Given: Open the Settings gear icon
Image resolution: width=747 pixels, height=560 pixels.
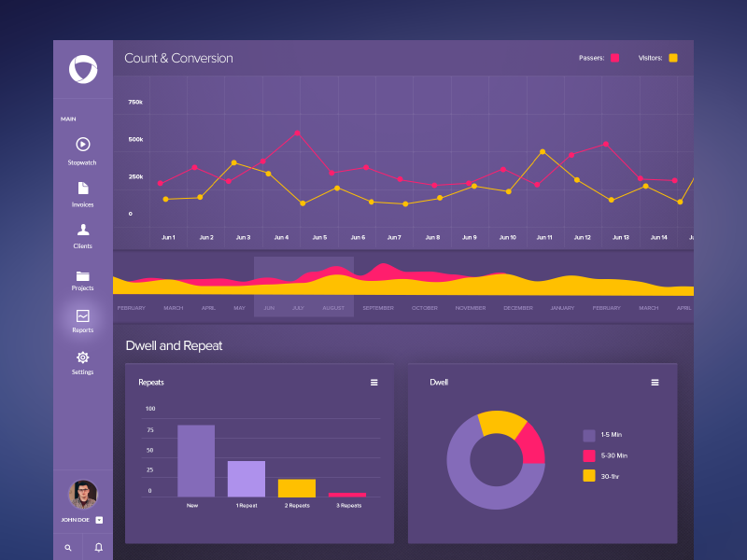Looking at the screenshot, I should [83, 357].
